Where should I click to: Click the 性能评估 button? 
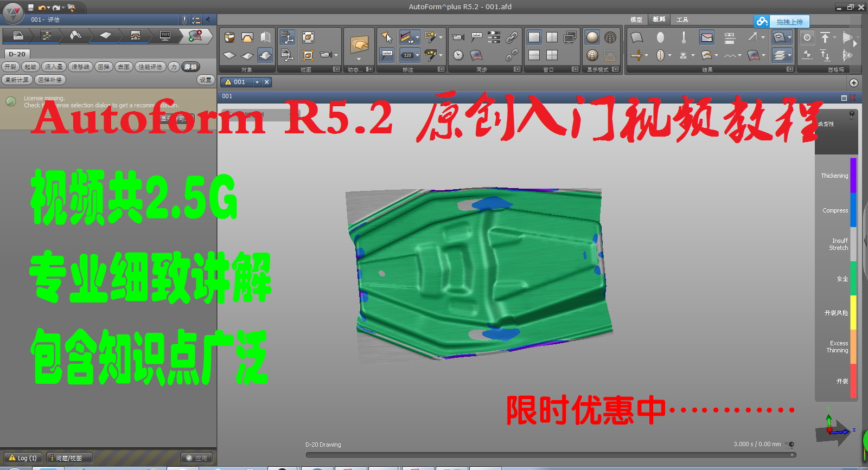click(150, 67)
